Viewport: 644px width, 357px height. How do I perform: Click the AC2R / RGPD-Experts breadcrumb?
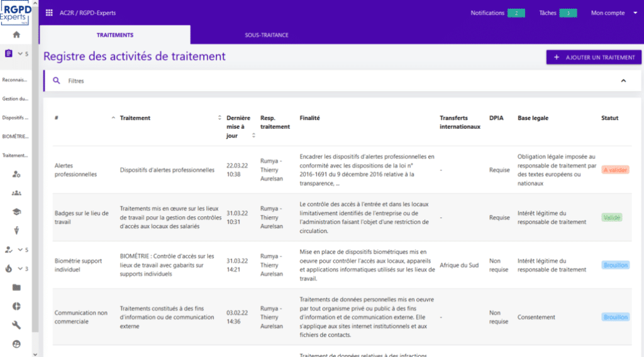tap(87, 13)
